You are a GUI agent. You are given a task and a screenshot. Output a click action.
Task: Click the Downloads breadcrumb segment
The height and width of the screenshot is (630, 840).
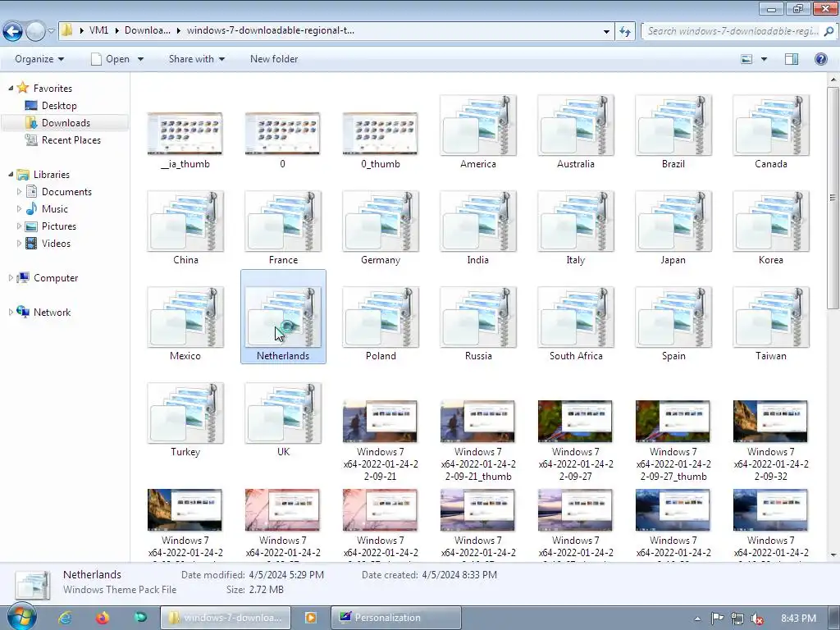[x=148, y=30]
